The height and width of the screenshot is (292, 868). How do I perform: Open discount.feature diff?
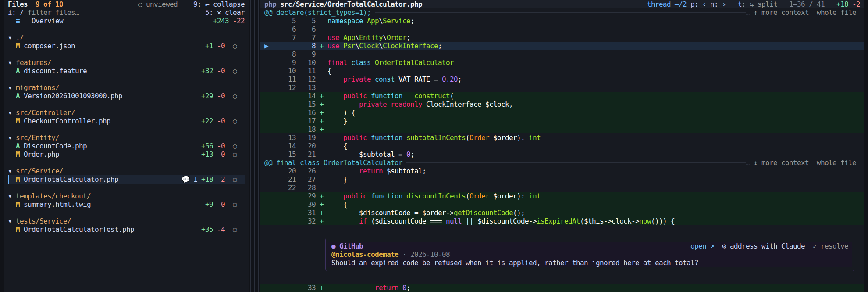(x=55, y=71)
